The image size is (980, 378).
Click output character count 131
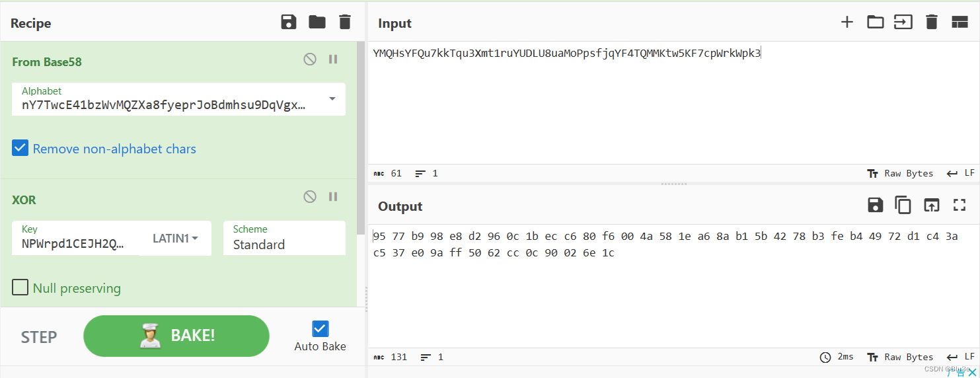click(x=391, y=357)
